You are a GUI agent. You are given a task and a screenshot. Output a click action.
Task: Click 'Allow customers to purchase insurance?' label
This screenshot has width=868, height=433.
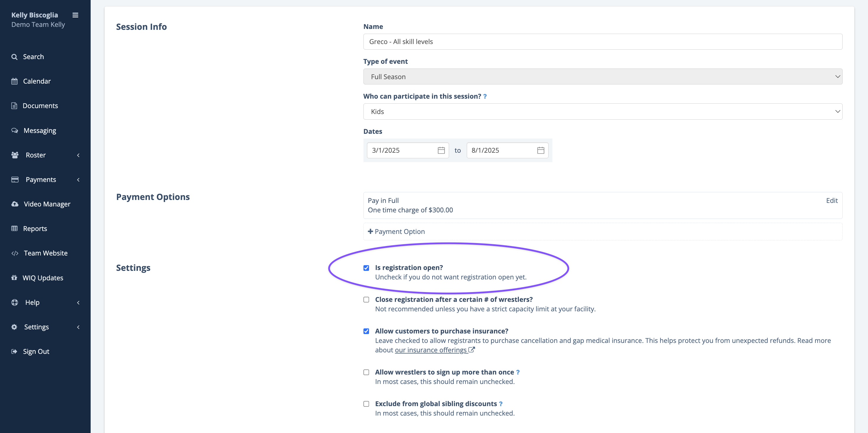441,331
